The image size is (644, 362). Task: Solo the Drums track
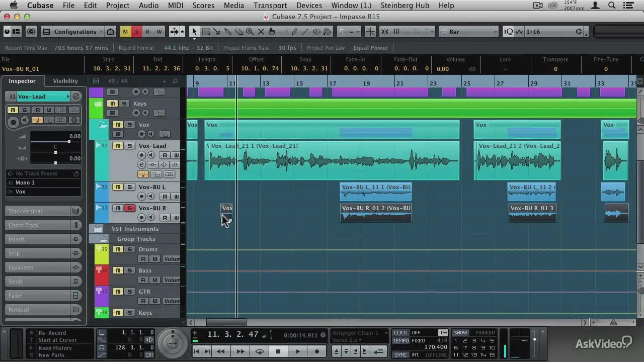(129, 249)
